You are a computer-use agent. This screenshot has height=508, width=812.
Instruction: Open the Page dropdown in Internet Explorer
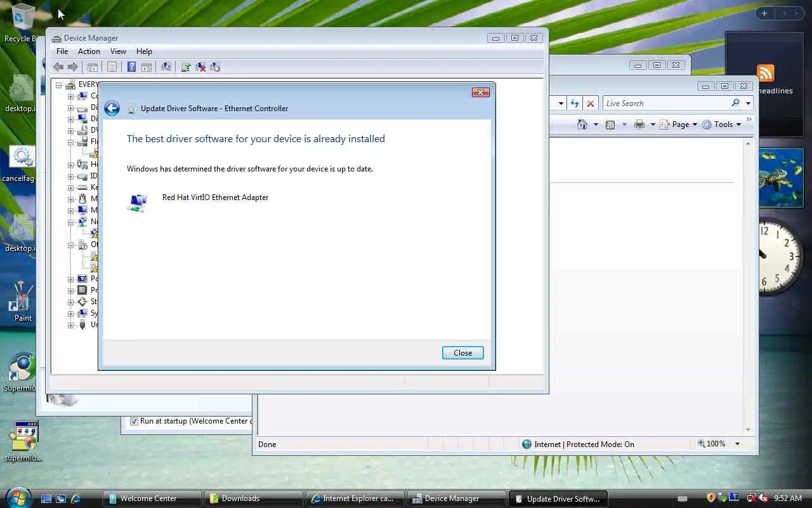pyautogui.click(x=678, y=124)
